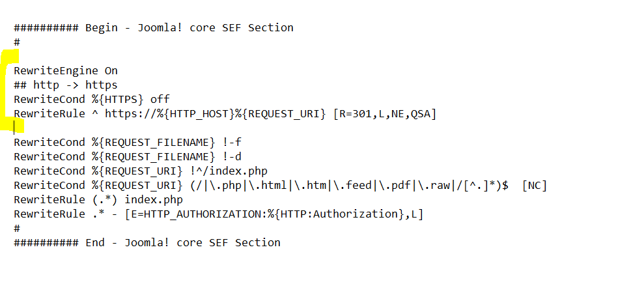Click the '!^/index.php' condition text
644x284 pixels.
229,171
